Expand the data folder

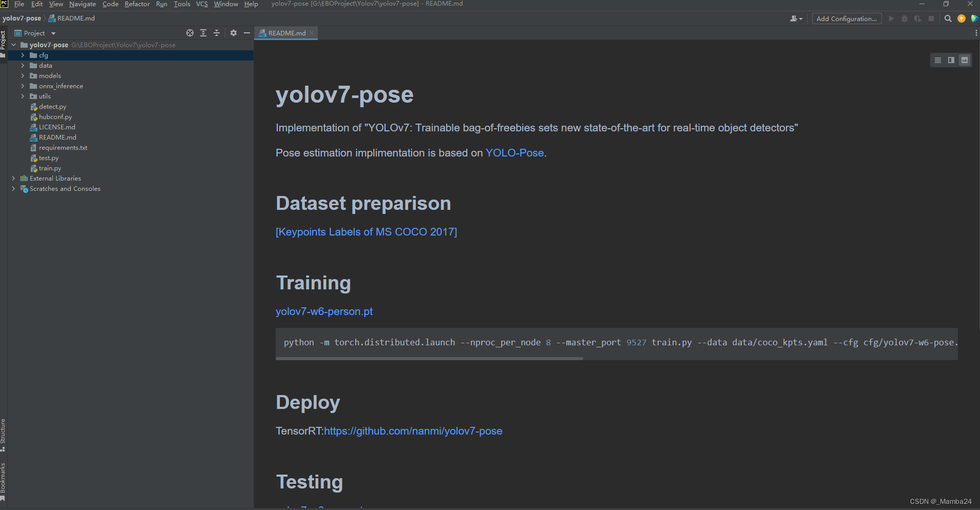click(23, 65)
